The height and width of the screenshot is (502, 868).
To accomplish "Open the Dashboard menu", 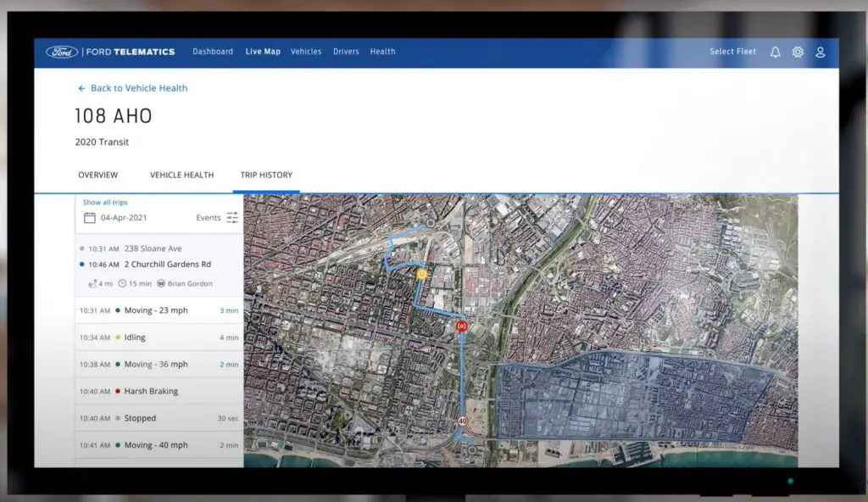I will (x=213, y=52).
